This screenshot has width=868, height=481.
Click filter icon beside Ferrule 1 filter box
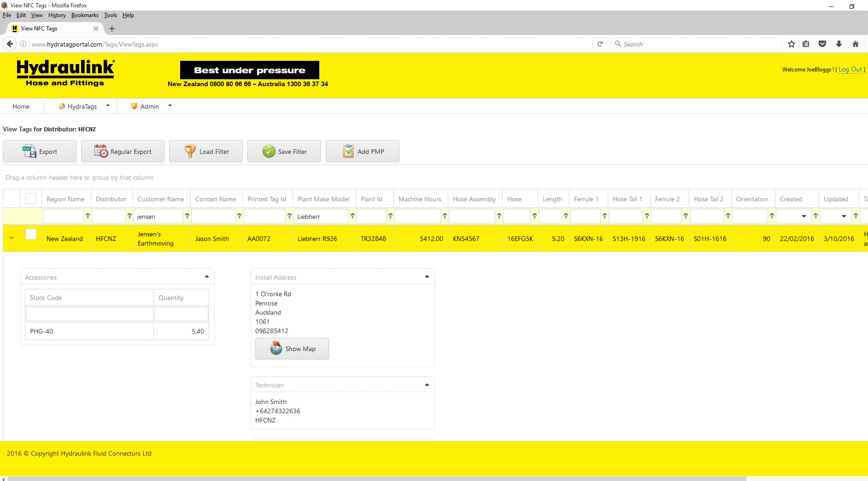tap(604, 216)
